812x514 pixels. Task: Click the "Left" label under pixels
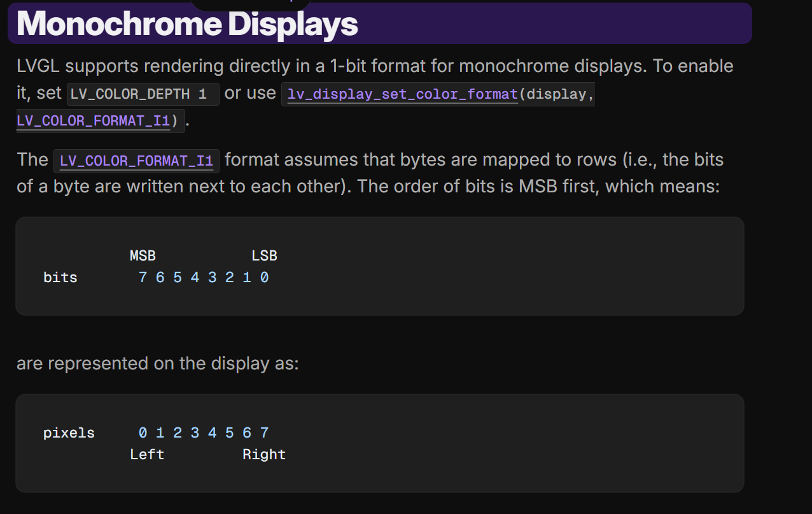coord(147,455)
